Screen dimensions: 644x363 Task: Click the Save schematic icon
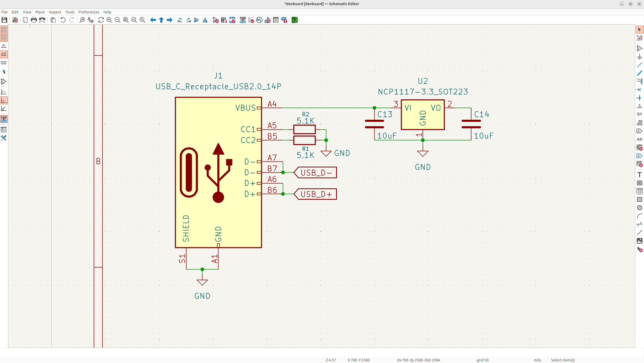pyautogui.click(x=4, y=20)
